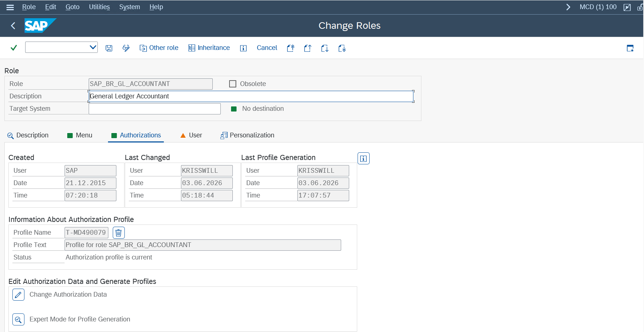Toggle display/change mode with glasses-pencil icon

[x=126, y=48]
